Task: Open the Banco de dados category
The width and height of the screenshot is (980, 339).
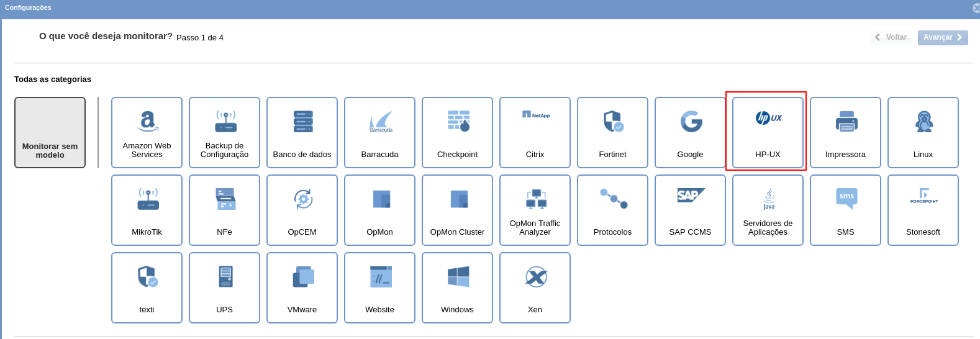Action: [x=302, y=132]
